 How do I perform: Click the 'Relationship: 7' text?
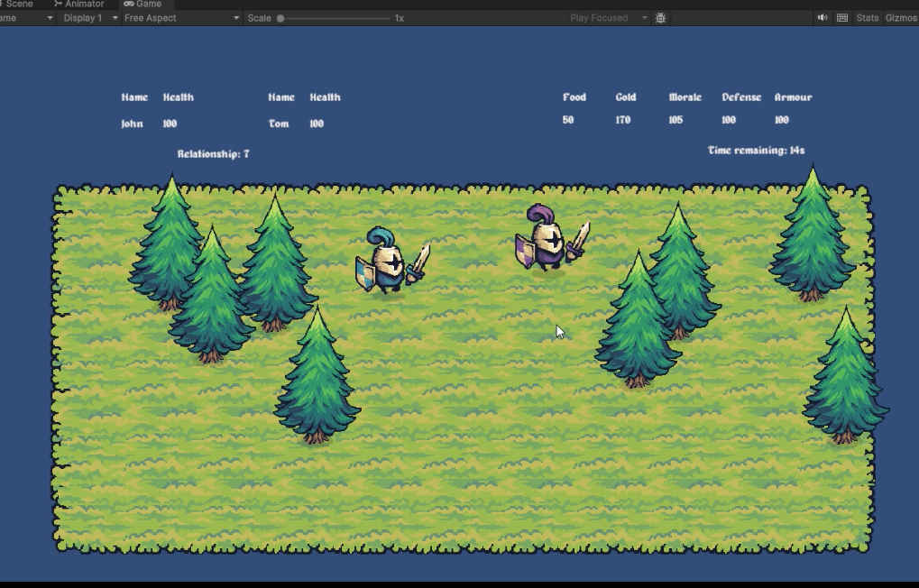coord(214,153)
